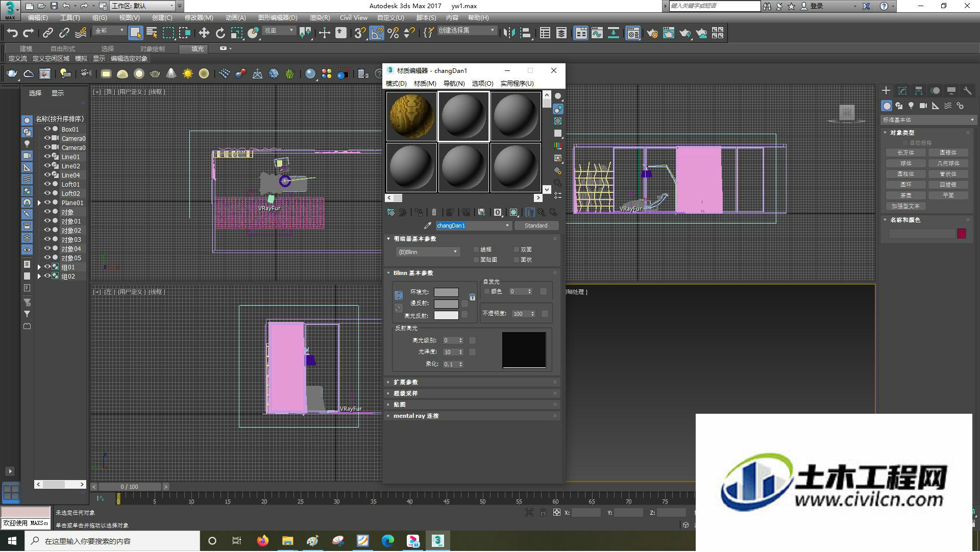Image resolution: width=980 pixels, height=552 pixels.
Task: Enable self-illumination 颜色 checkbox
Action: tap(487, 291)
